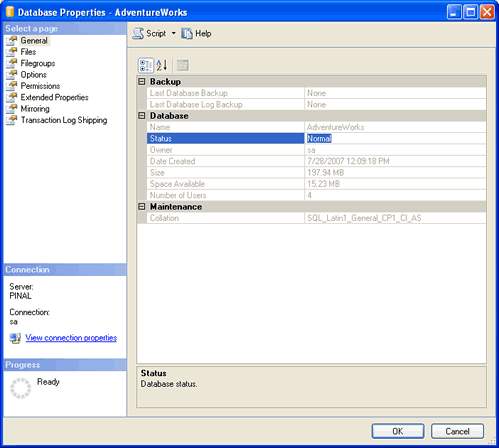Open the Mirroring page

click(35, 109)
